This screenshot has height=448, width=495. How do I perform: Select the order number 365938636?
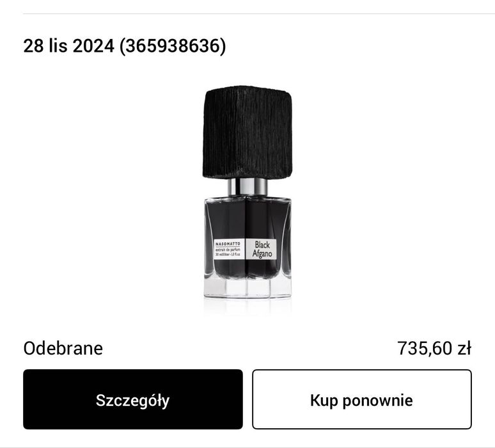173,46
